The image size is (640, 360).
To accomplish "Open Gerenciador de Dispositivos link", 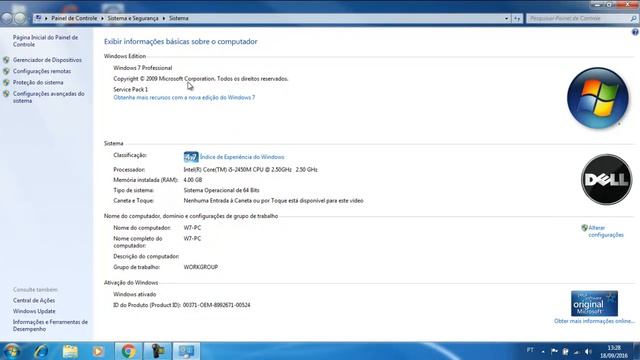I will [47, 60].
